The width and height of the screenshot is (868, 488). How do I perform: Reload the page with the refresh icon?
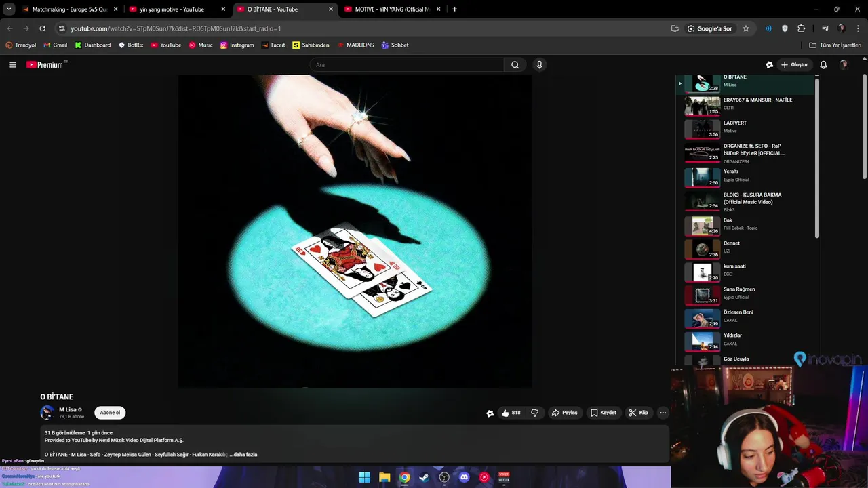click(x=42, y=28)
